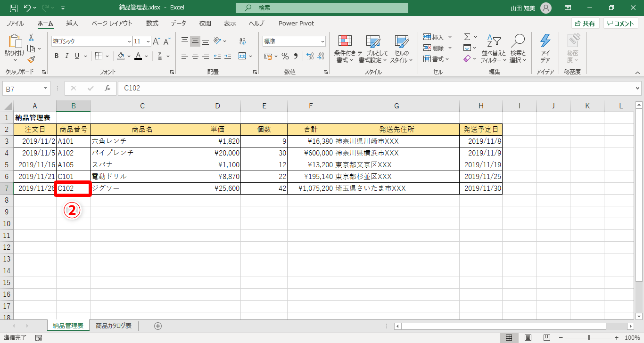Toggle italic formatting
The height and width of the screenshot is (343, 644).
[67, 56]
